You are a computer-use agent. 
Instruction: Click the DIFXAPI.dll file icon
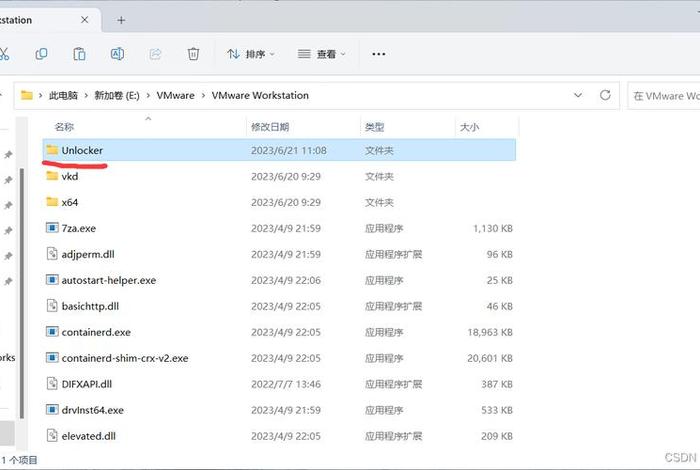pos(52,383)
